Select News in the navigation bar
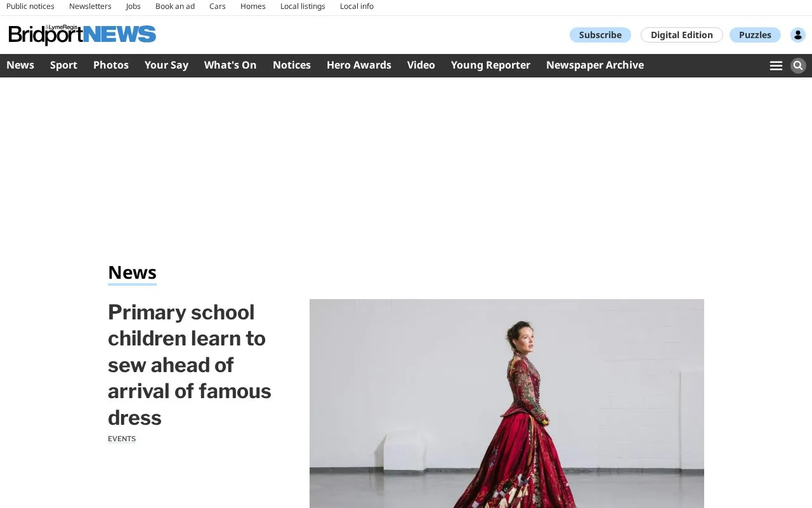Screen dimensions: 812x508 tap(20, 65)
